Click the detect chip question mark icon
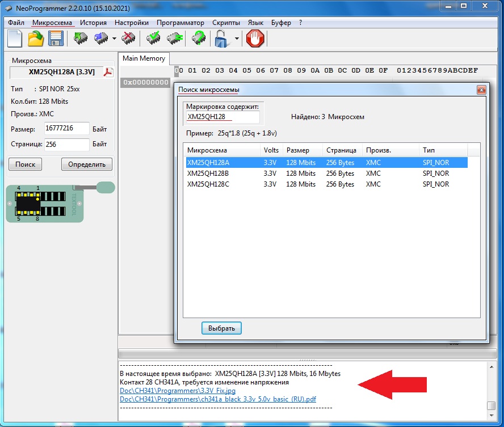This screenshot has width=504, height=427. (198, 39)
